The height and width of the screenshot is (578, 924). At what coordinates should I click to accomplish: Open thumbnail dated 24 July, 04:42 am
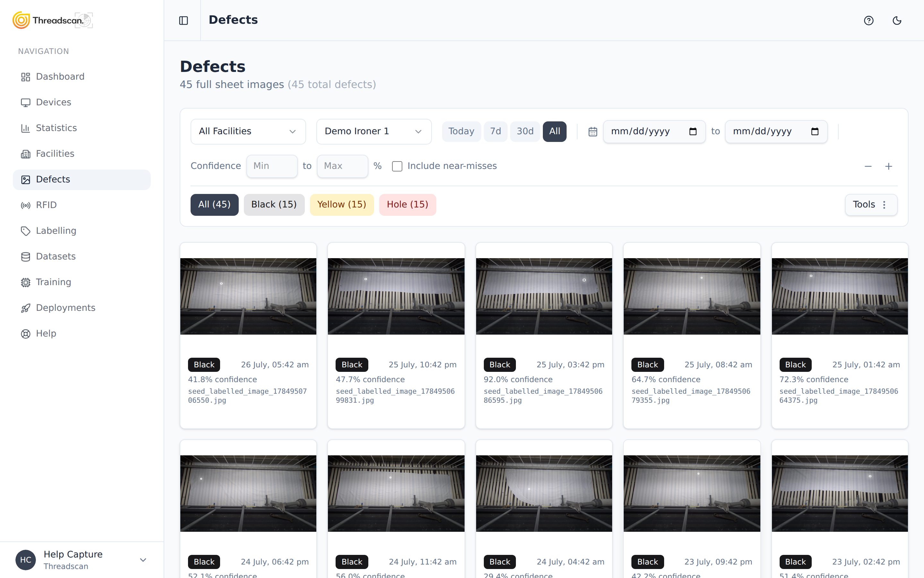pyautogui.click(x=544, y=494)
